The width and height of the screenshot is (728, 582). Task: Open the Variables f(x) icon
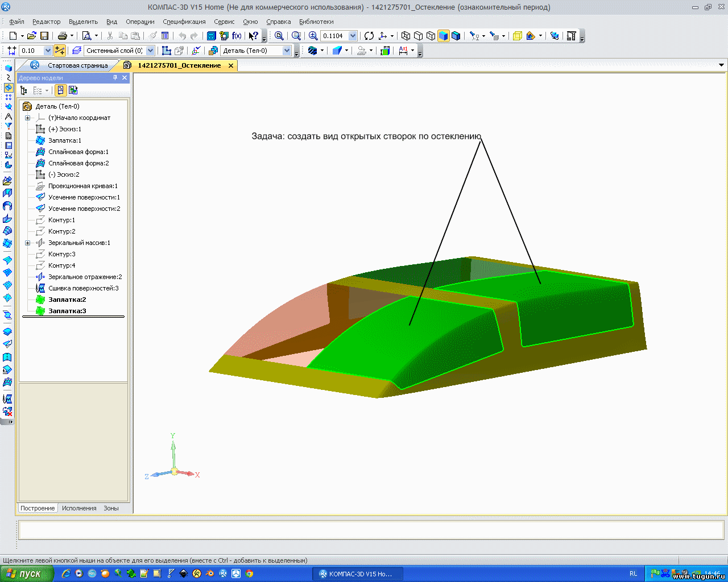(x=237, y=36)
